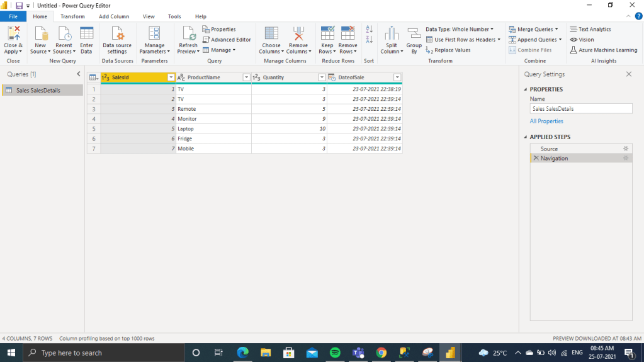
Task: Open the Enter Data tool
Action: tap(86, 39)
